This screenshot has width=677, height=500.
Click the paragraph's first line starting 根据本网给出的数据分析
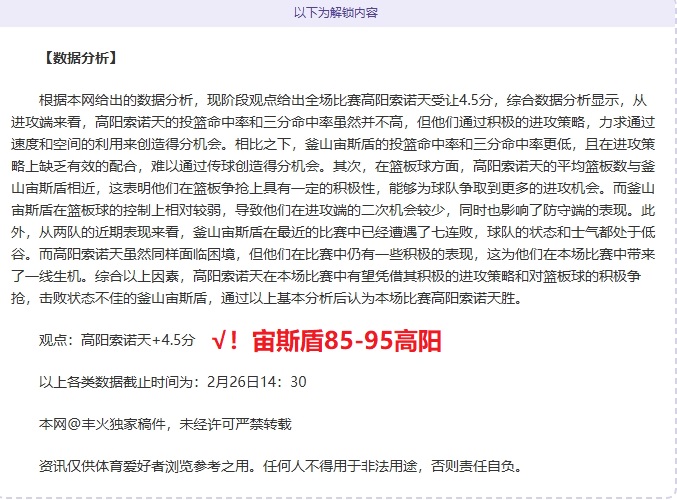pos(343,100)
